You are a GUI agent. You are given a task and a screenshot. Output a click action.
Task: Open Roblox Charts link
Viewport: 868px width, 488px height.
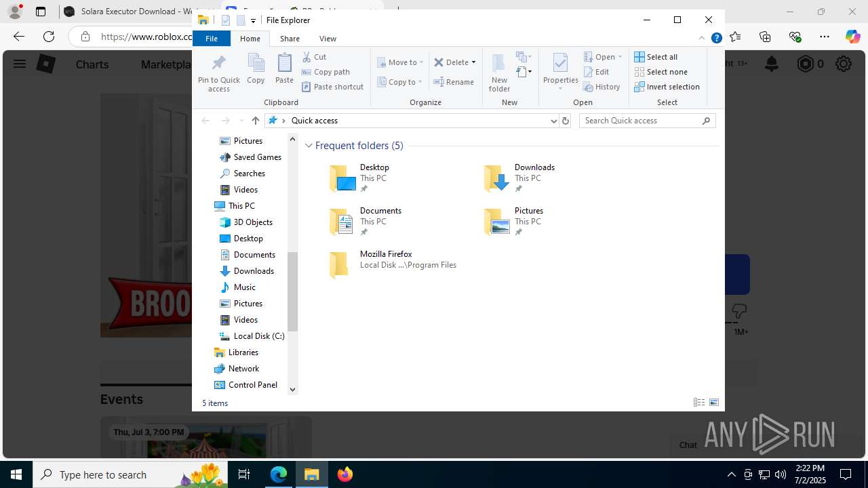coord(92,64)
